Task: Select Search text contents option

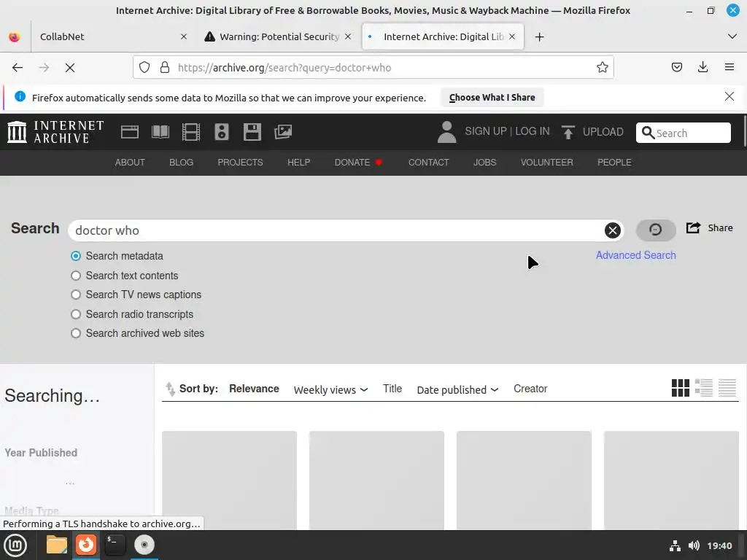Action: pos(76,276)
